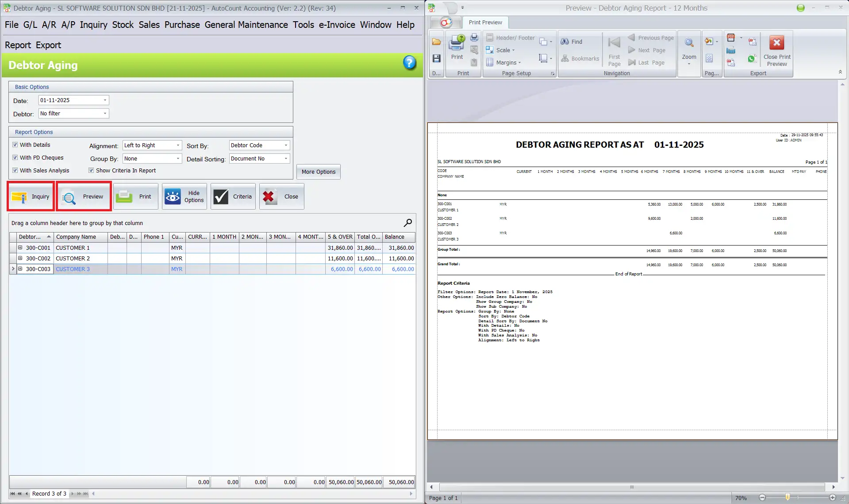This screenshot has height=504, width=849.
Task: Open the Inquiry menu in the menu bar
Action: pos(93,24)
